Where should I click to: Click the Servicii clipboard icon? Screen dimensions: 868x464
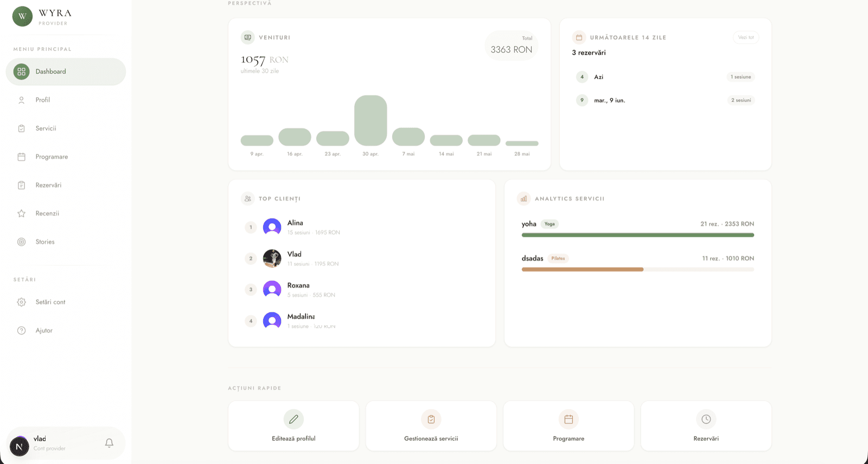[22, 128]
